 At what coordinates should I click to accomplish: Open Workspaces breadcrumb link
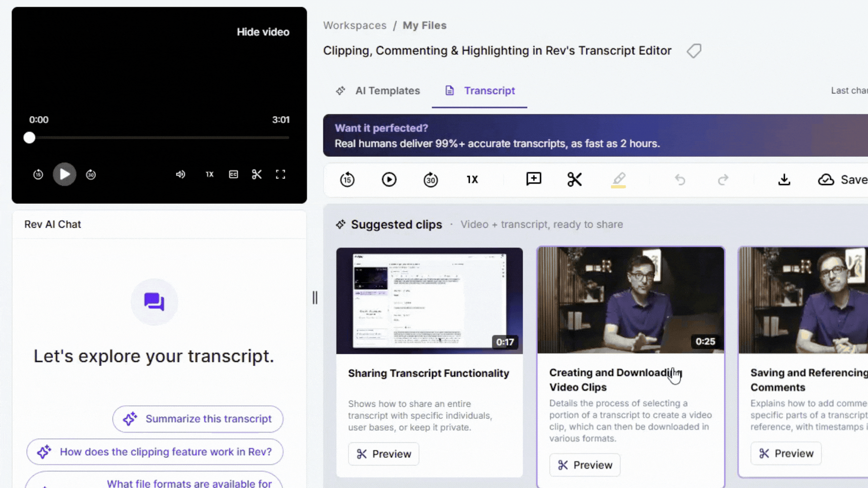click(x=355, y=25)
